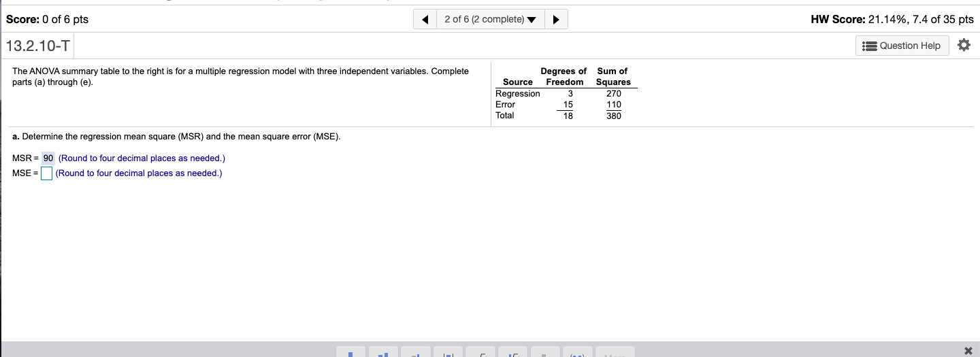Click the part a. instruction text
This screenshot has width=980, height=357.
(x=177, y=137)
